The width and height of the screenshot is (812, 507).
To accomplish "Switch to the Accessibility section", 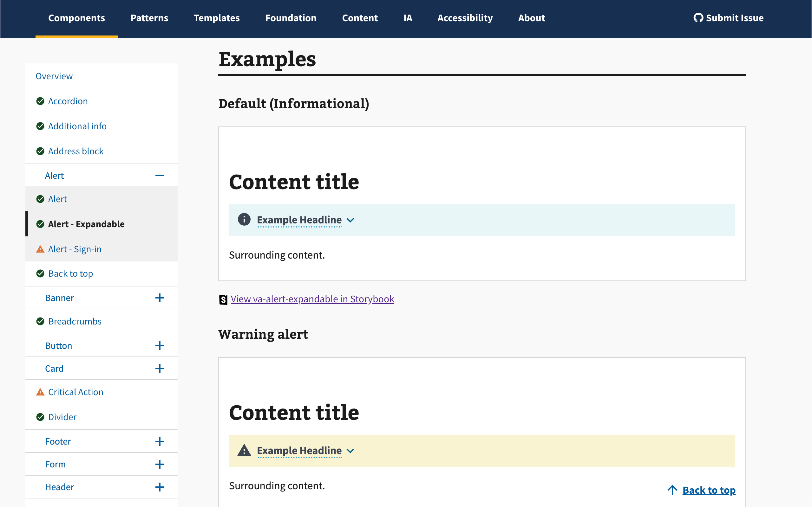I will coord(465,18).
